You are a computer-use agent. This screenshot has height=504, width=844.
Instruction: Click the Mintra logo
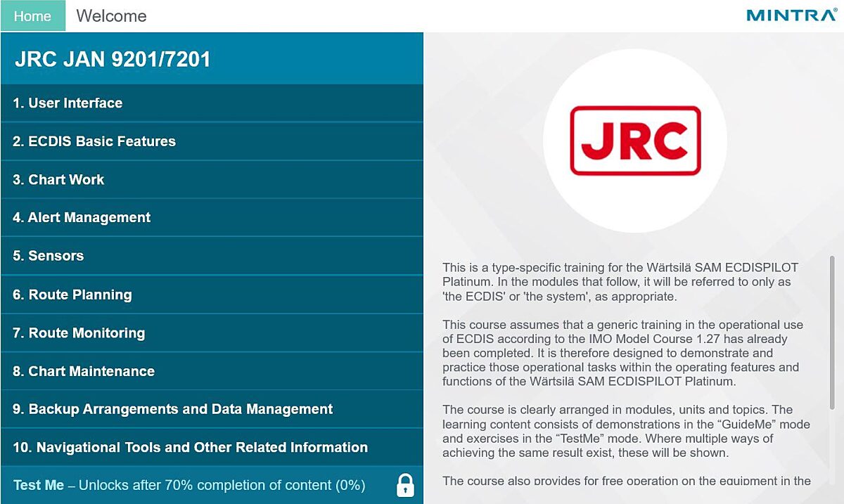791,15
